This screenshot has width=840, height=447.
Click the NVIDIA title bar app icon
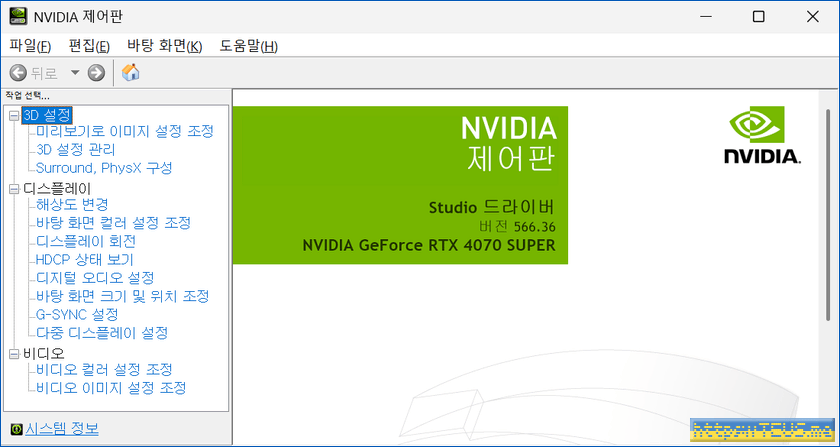17,17
